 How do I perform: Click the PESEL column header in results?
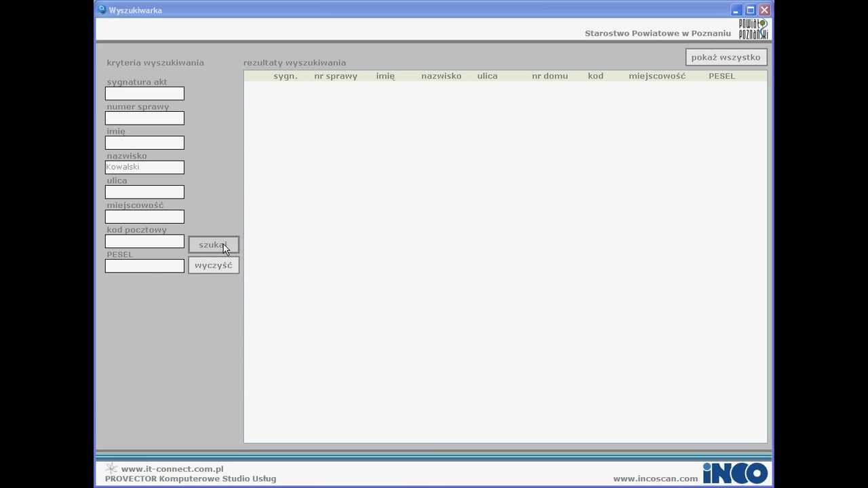(722, 76)
